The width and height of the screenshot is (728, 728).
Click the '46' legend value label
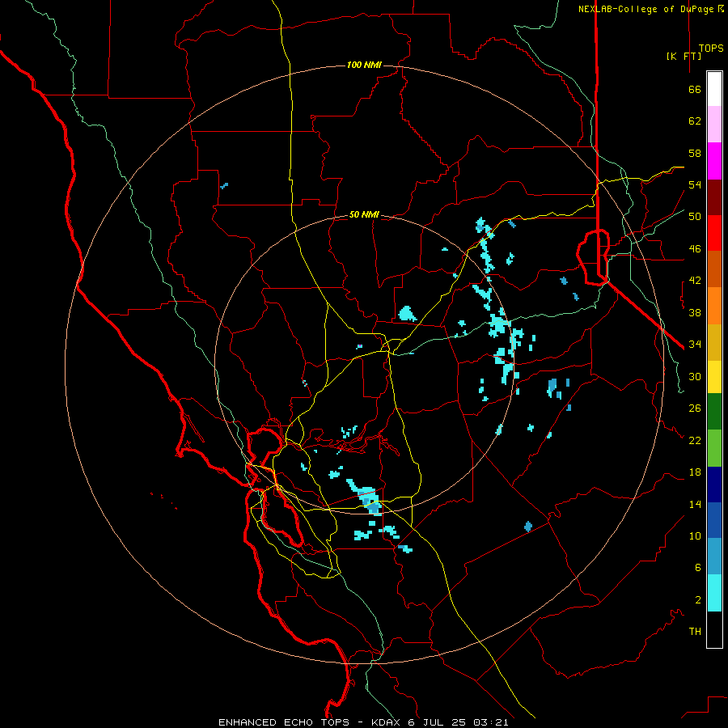(695, 249)
